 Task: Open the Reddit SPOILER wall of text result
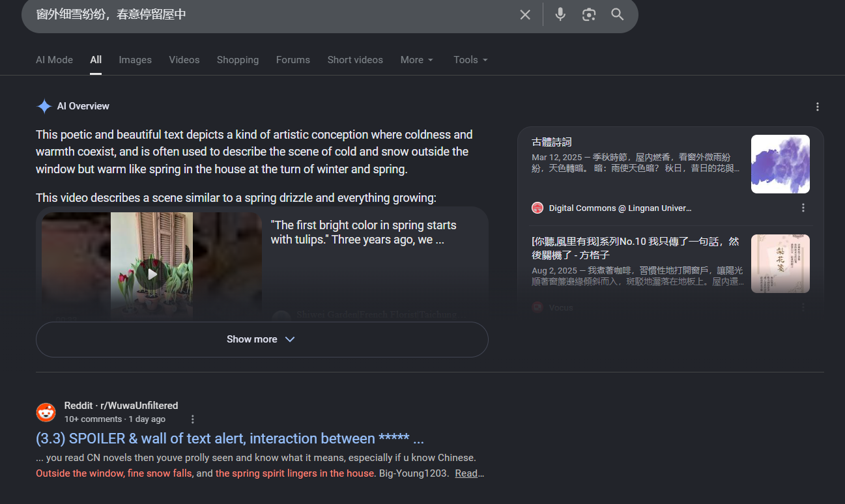pos(230,438)
